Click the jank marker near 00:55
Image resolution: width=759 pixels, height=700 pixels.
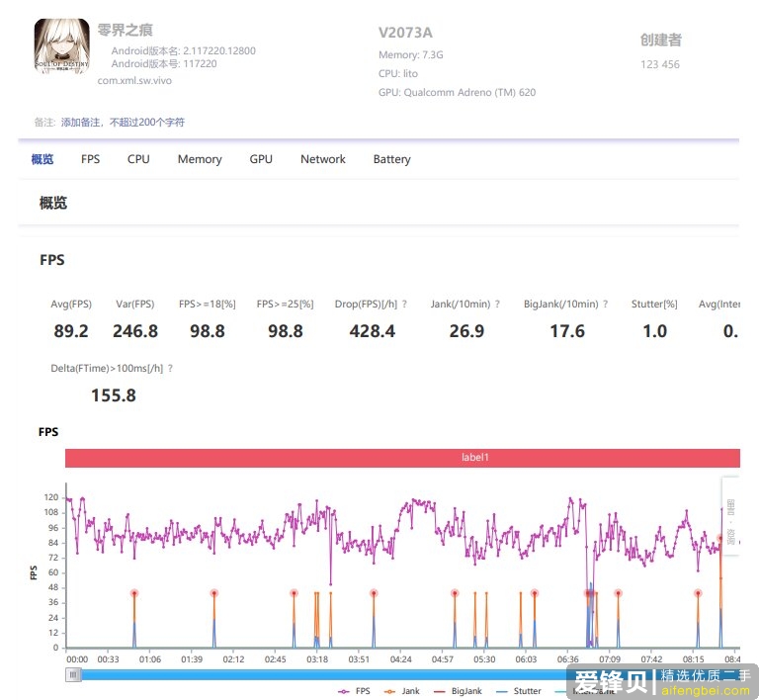[x=134, y=593]
